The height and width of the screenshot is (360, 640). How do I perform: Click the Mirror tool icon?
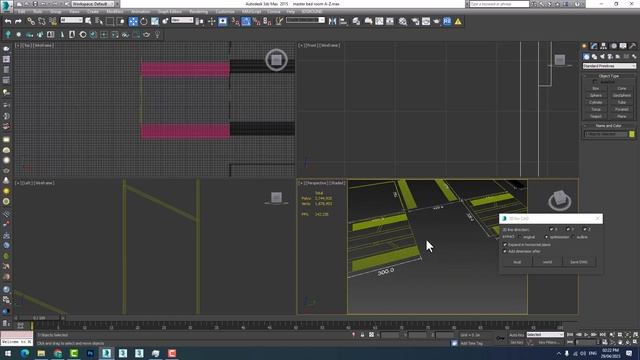point(332,21)
